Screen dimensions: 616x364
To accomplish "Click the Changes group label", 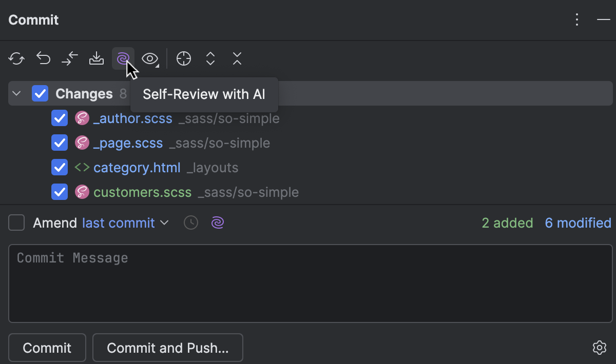I will click(84, 94).
